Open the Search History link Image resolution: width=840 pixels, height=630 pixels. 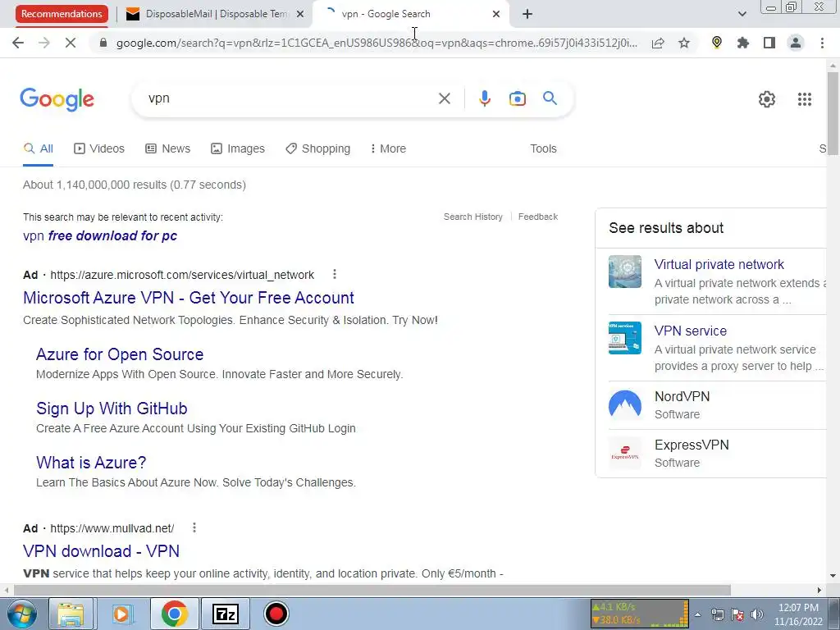473,217
